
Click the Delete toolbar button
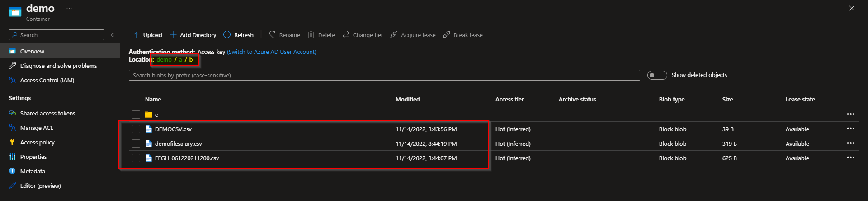tap(321, 35)
